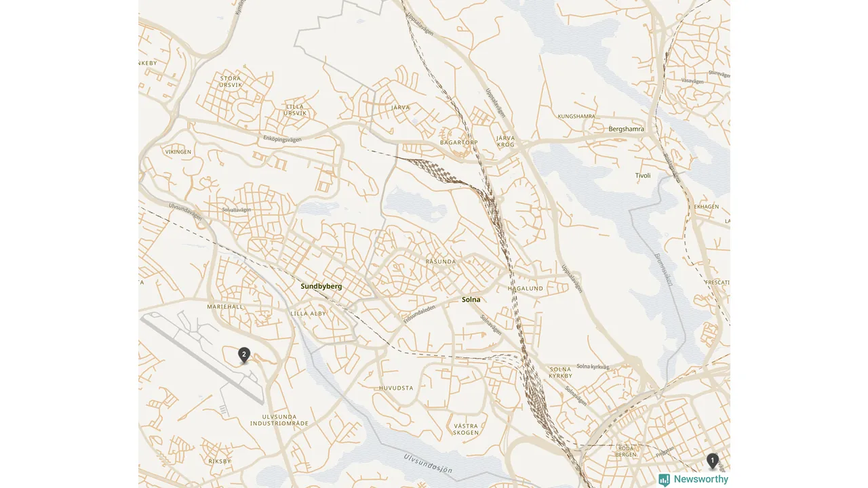
Task: Click the Stora Ursvik label
Action: click(231, 81)
